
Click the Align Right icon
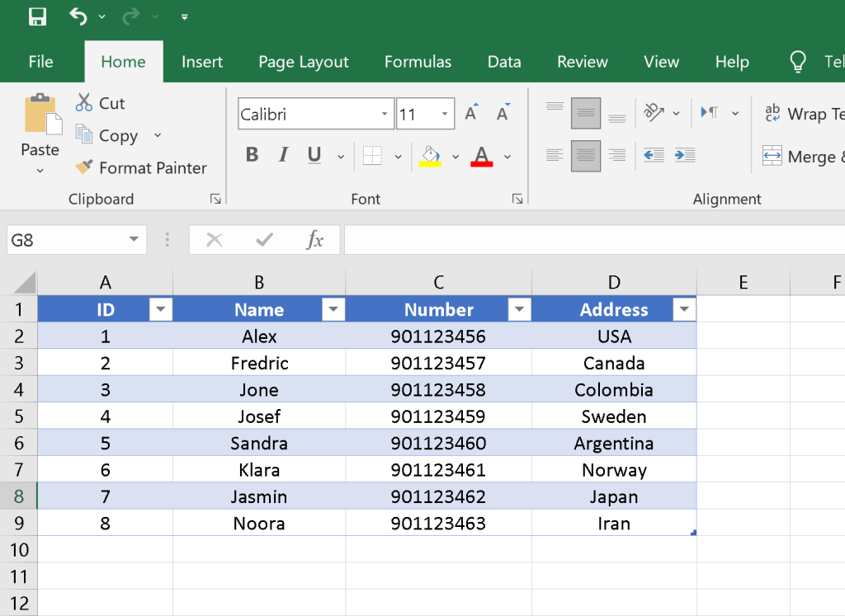[617, 156]
